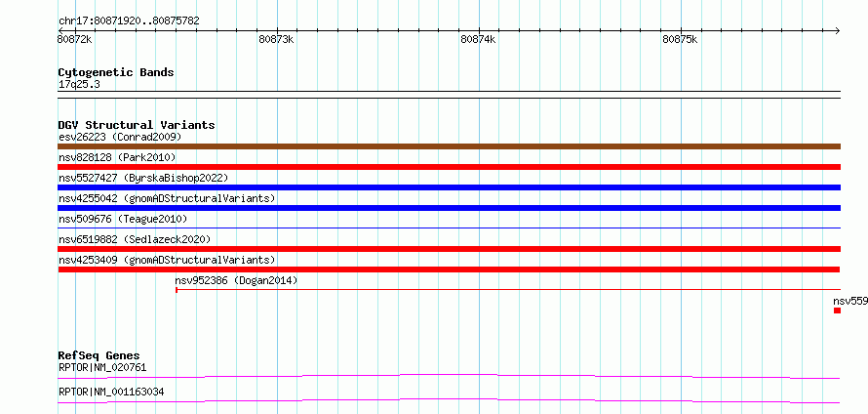Image resolution: width=868 pixels, height=414 pixels.
Task: Select the thin red nsv952386 variant line
Action: (507, 289)
